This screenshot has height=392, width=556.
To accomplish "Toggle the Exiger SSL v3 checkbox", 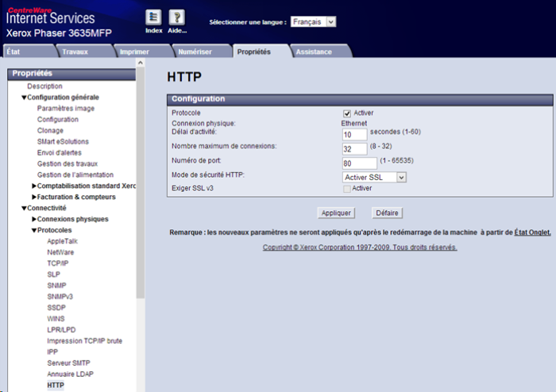I will (347, 188).
